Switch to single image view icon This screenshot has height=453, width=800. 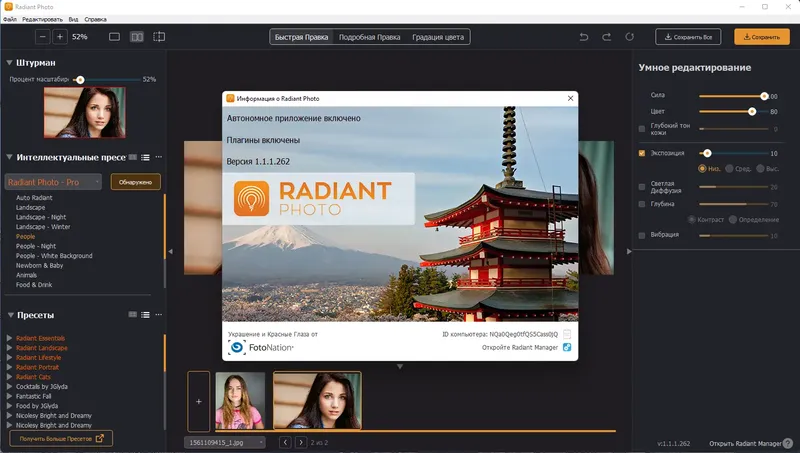pyautogui.click(x=114, y=37)
